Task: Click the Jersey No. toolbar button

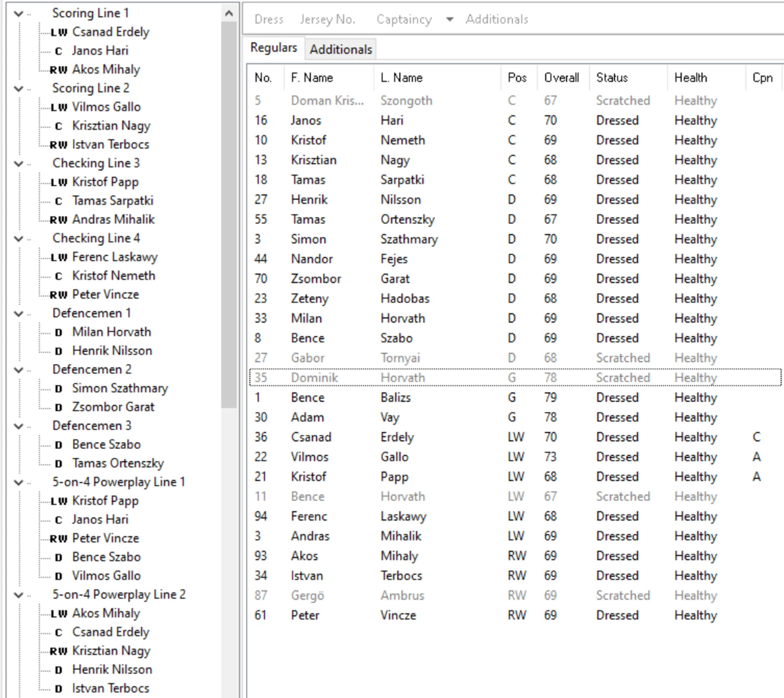Action: 328,20
